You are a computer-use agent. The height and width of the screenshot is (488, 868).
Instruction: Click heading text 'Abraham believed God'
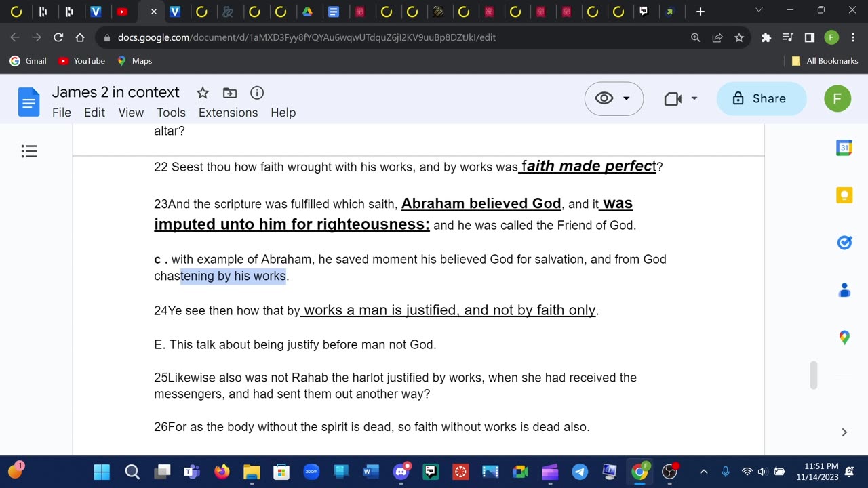(x=481, y=203)
